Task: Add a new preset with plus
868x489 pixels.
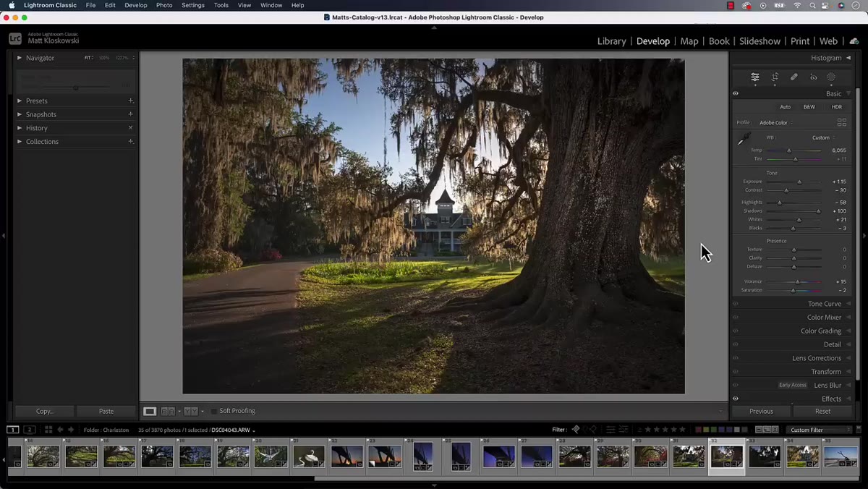Action: pos(131,101)
